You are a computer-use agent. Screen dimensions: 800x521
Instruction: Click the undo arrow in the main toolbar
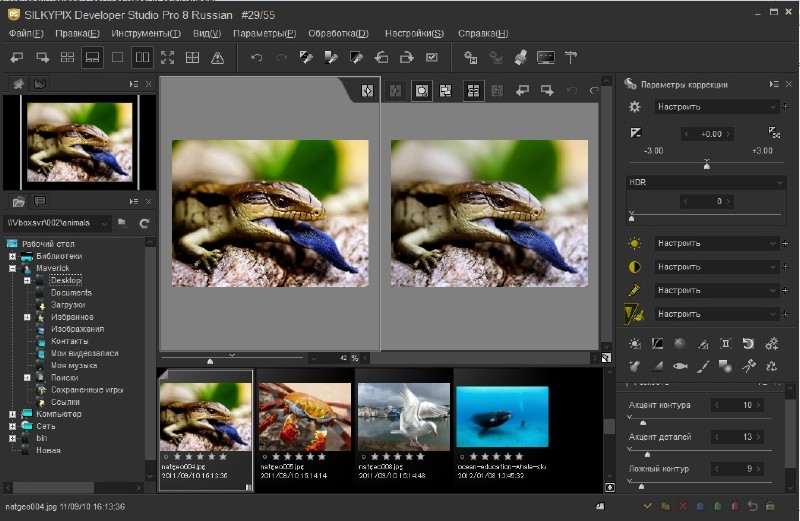[257, 58]
